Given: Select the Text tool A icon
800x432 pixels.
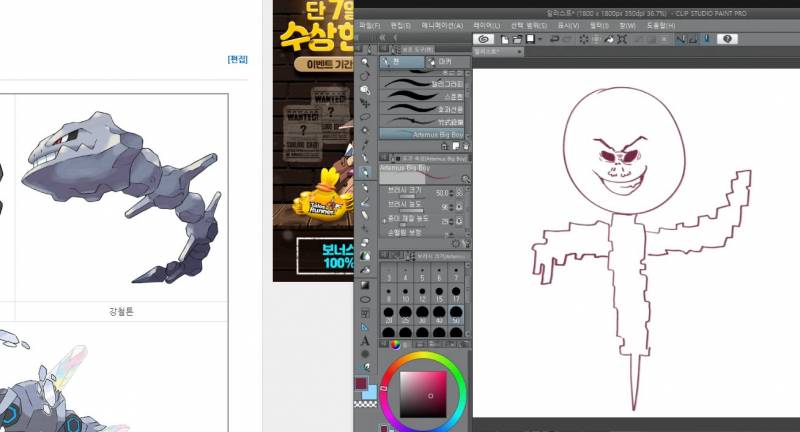Looking at the screenshot, I should (365, 341).
